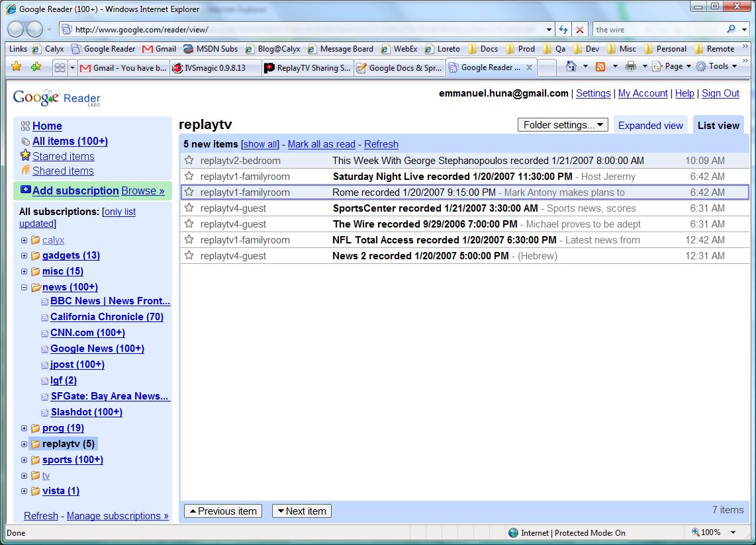Close the Google Reader browser tab
756x545 pixels.
point(529,67)
